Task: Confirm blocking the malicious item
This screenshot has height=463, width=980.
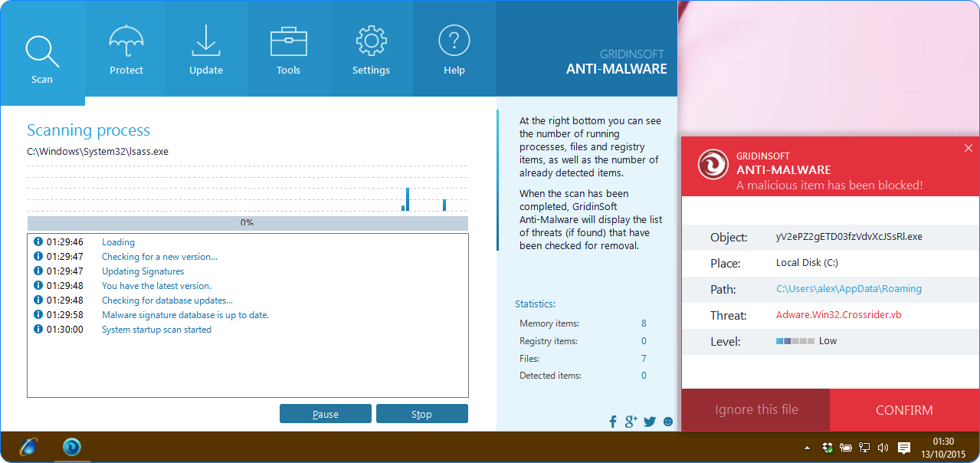Action: coord(904,410)
